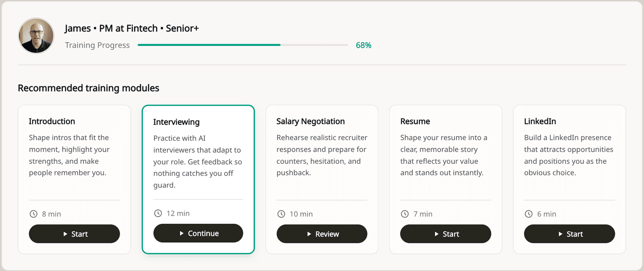
Task: Click the LinkedIn card heading
Action: coord(540,121)
